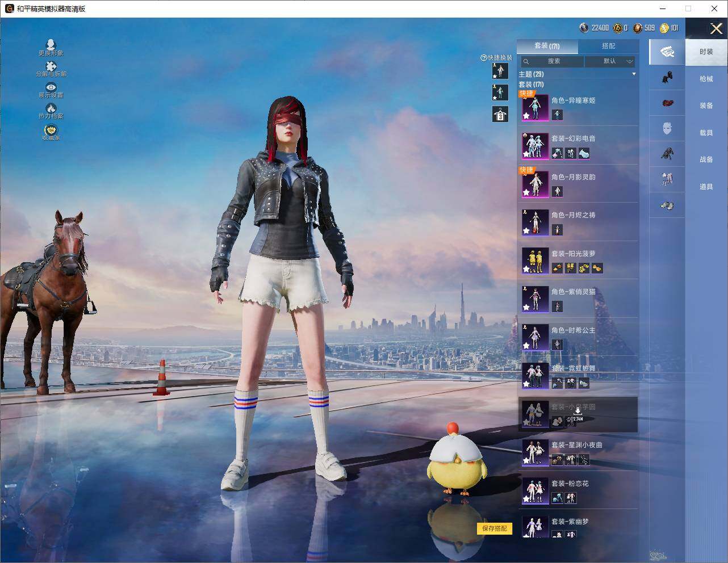Open the 更换形象 change appearance icon
Screen dimensions: 728x563
(51, 45)
